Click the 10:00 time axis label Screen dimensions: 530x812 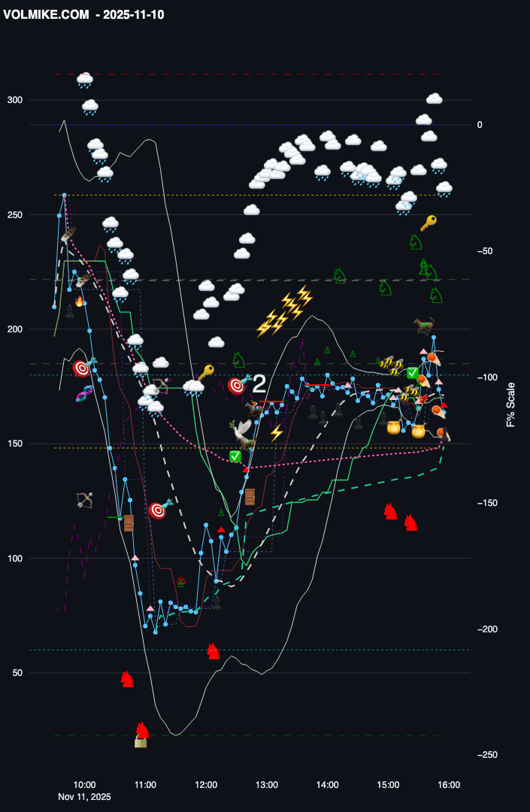[84, 785]
